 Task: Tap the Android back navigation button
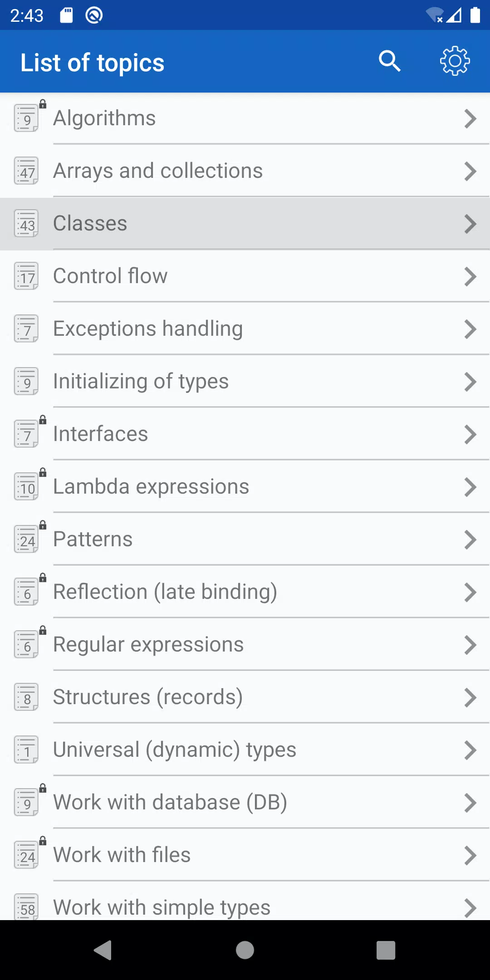coord(103,950)
